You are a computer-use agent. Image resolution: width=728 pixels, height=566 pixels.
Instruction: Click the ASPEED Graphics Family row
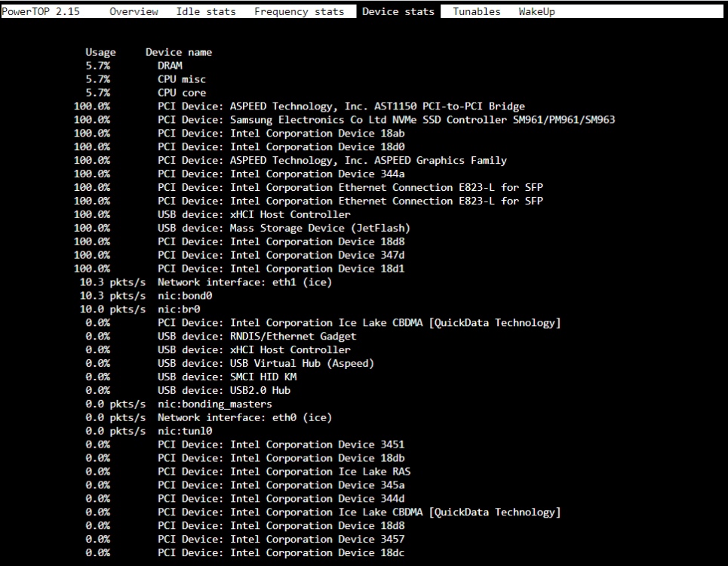click(290, 160)
